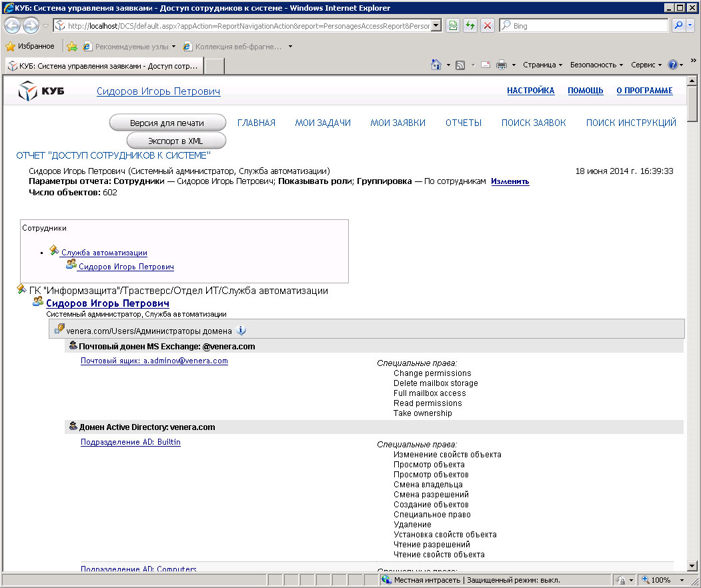This screenshot has width=701, height=588.
Task: Click the Read mail icon
Action: pos(485,65)
